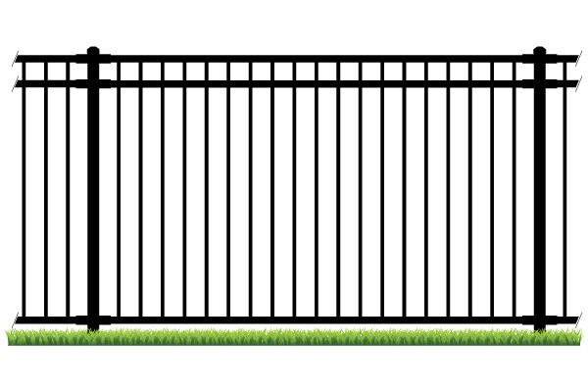Click the fence section left of left post

44,196
